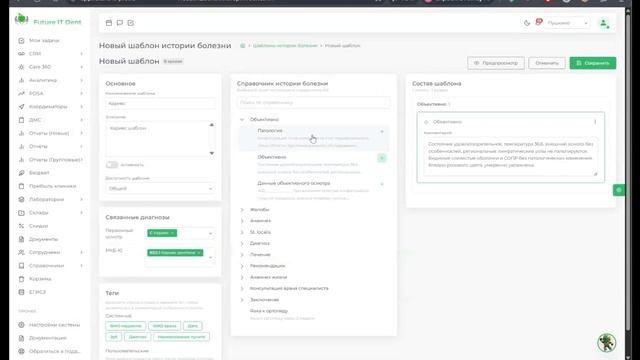Expand the Лаборатории sidebar submenu
The image size is (640, 360).
82,199
